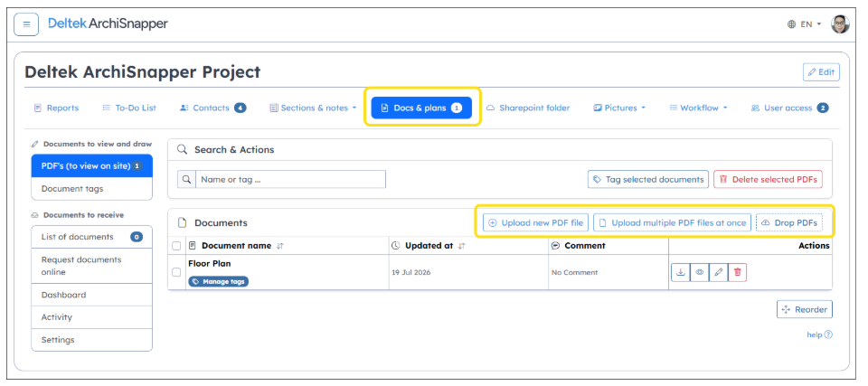
Task: Download the Floor Plan PDF
Action: (681, 272)
